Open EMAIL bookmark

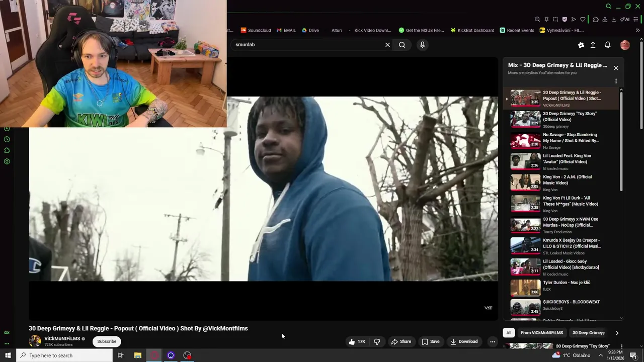tap(286, 30)
